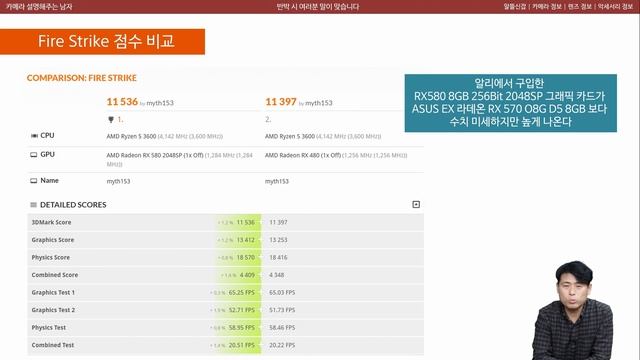Image resolution: width=640 pixels, height=360 pixels.
Task: Click the Name row label
Action: (x=49, y=180)
